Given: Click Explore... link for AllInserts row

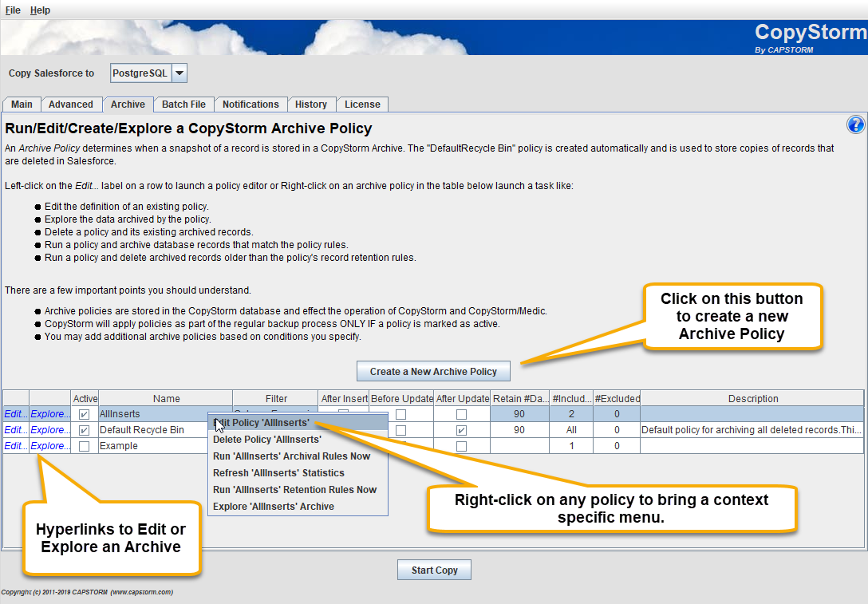Looking at the screenshot, I should coord(49,413).
